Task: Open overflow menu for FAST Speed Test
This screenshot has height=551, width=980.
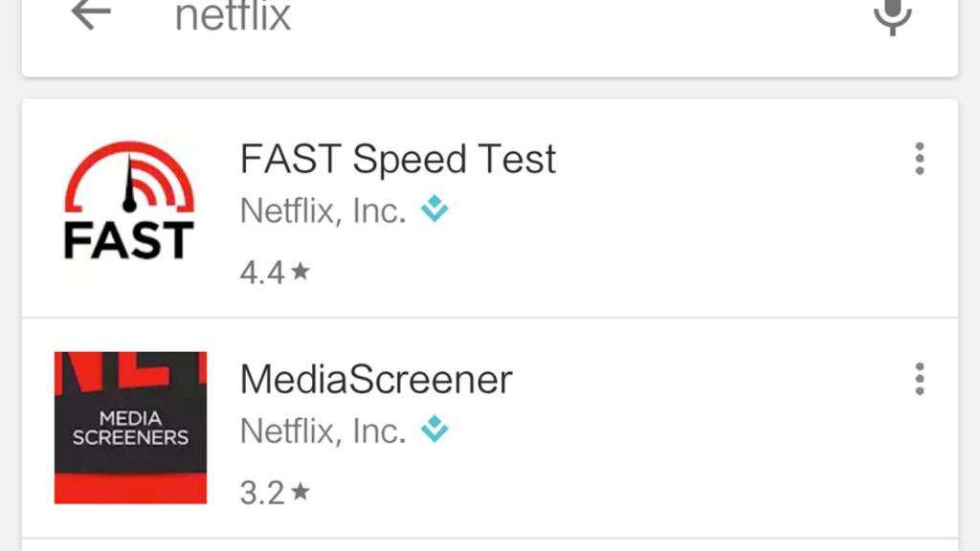Action: 918,160
